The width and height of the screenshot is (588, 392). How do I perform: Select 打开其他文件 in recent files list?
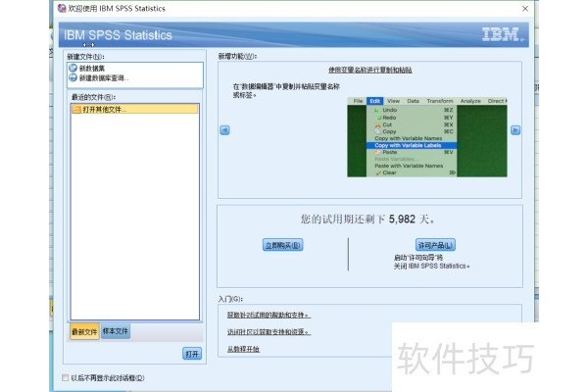tap(134, 109)
